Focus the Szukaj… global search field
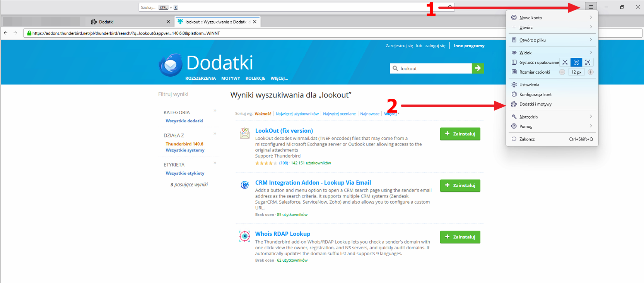644x283 pixels. tap(297, 7)
